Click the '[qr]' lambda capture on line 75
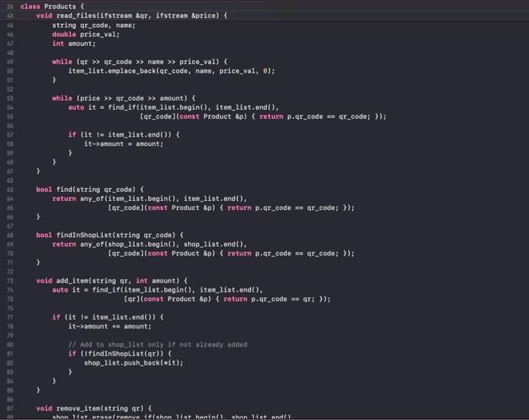 coord(131,299)
